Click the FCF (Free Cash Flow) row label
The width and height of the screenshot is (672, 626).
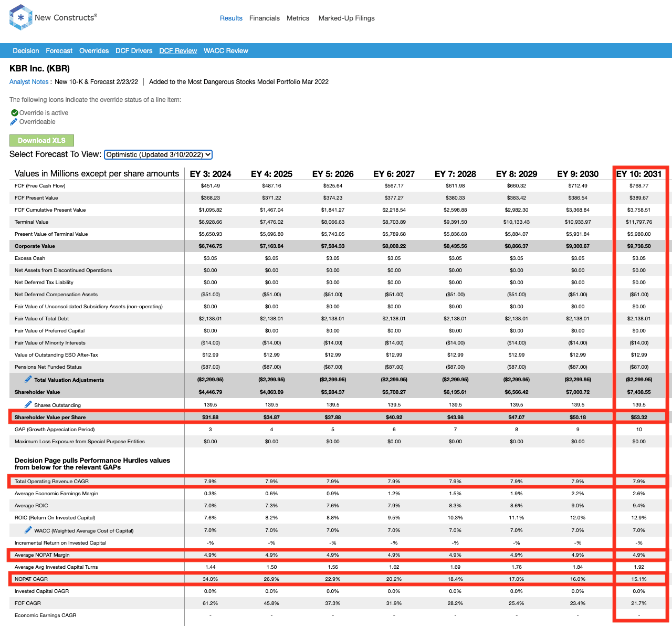coord(40,186)
